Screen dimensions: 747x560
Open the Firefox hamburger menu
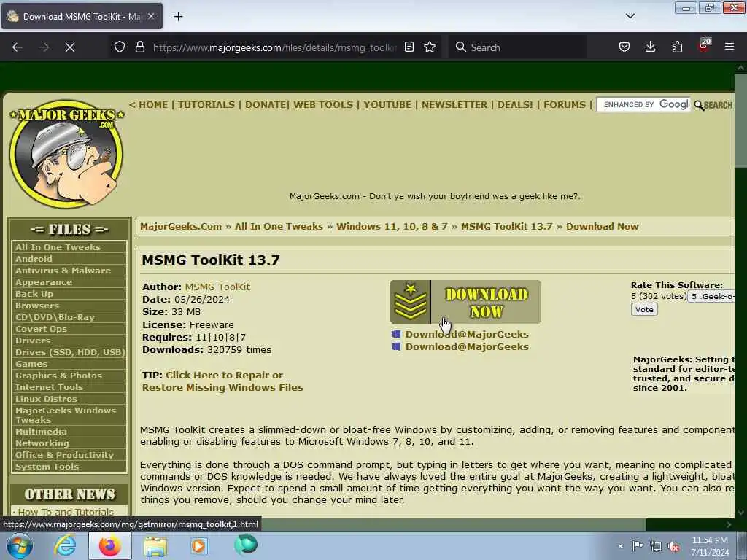pyautogui.click(x=729, y=47)
